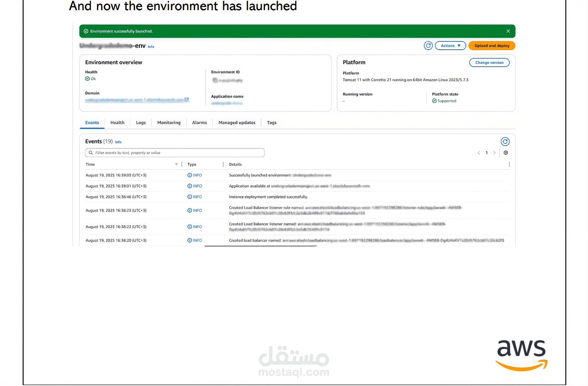
Task: Refresh the environment status with the circular arrow icon
Action: coord(428,45)
